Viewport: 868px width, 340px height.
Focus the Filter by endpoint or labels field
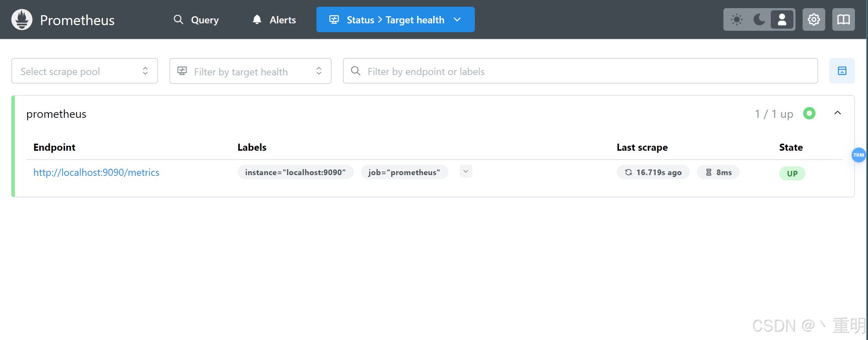pyautogui.click(x=580, y=71)
